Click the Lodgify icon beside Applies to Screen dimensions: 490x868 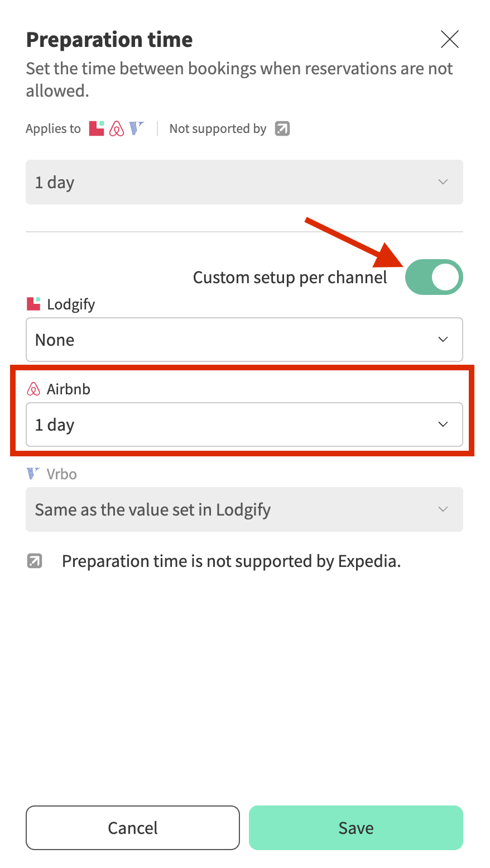pyautogui.click(x=97, y=128)
